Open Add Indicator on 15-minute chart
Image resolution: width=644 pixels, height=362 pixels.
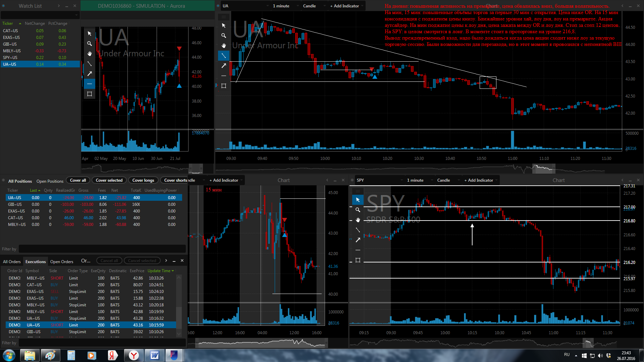tap(226, 180)
